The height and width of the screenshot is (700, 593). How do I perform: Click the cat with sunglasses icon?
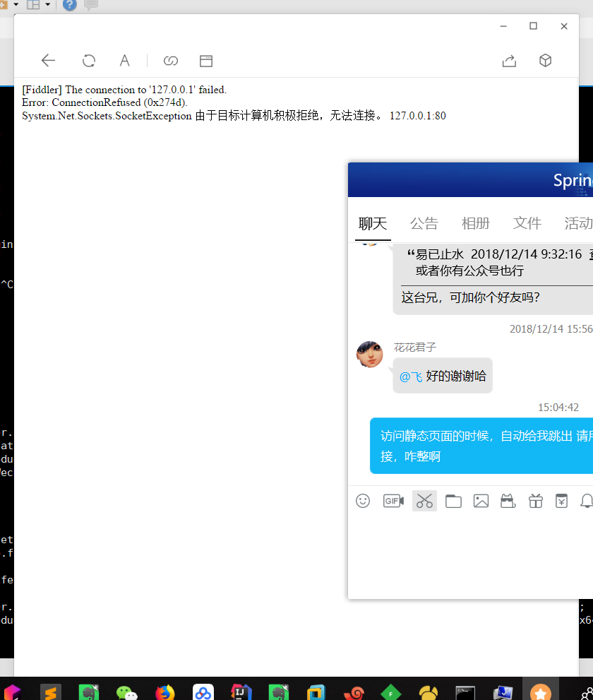(508, 501)
